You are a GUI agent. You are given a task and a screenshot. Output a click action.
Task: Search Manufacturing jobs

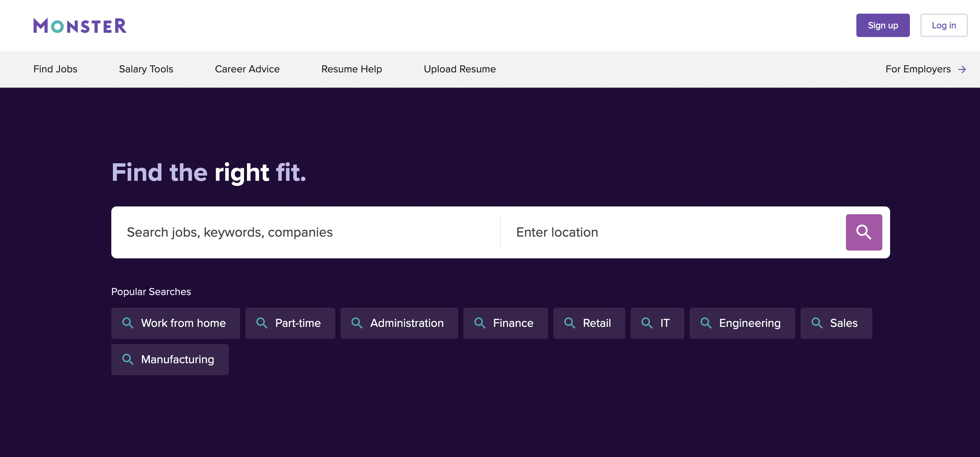click(x=170, y=359)
